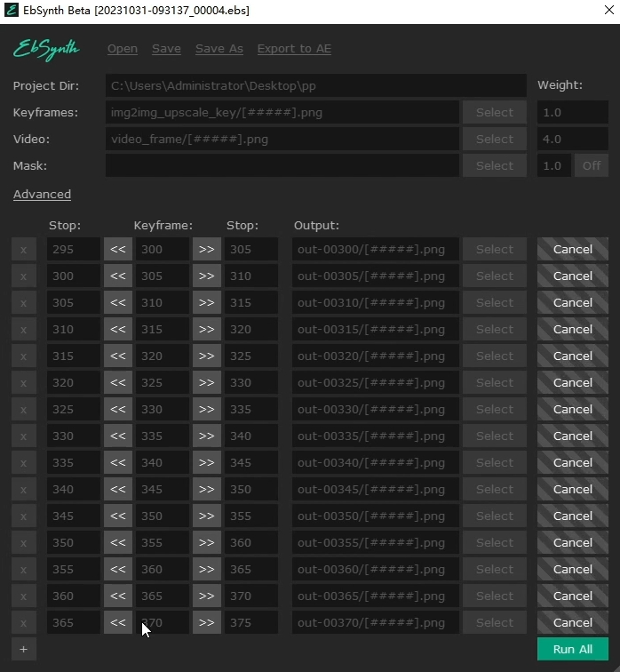Click Select button for Keyframes path
Image resolution: width=620 pixels, height=672 pixels.
(x=495, y=112)
